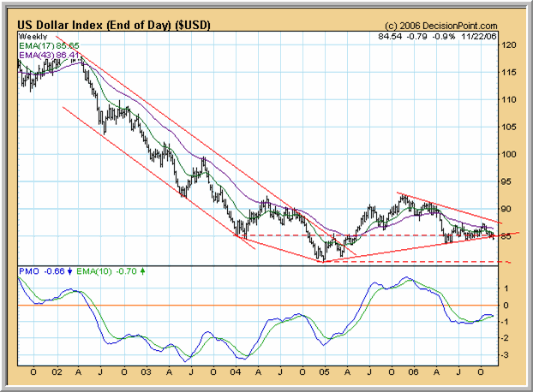Screen dimensions: 533x392
Task: Click the green "EMA(17) 85.65" legend entry
Action: tap(49, 46)
